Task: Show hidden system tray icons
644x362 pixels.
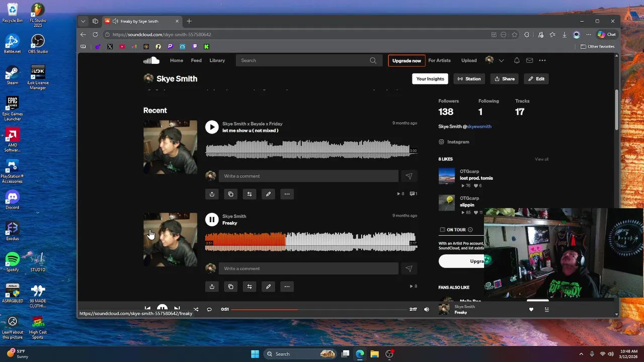Action: point(581,354)
